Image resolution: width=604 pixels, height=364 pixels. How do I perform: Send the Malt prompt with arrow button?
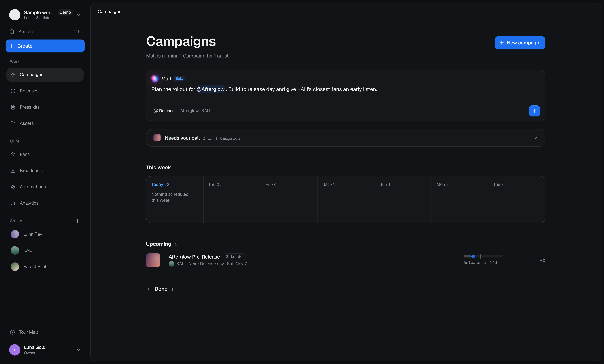pyautogui.click(x=534, y=111)
